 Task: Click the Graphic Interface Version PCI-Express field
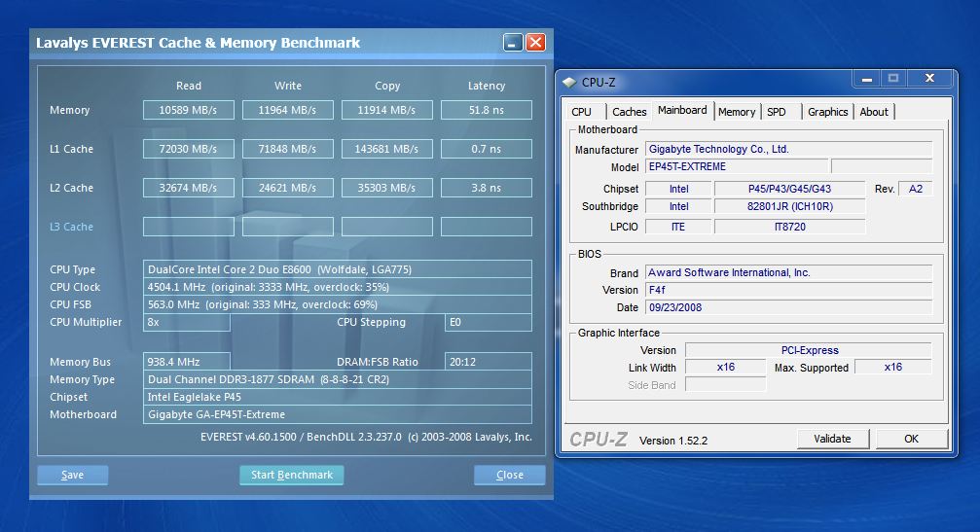click(x=809, y=350)
